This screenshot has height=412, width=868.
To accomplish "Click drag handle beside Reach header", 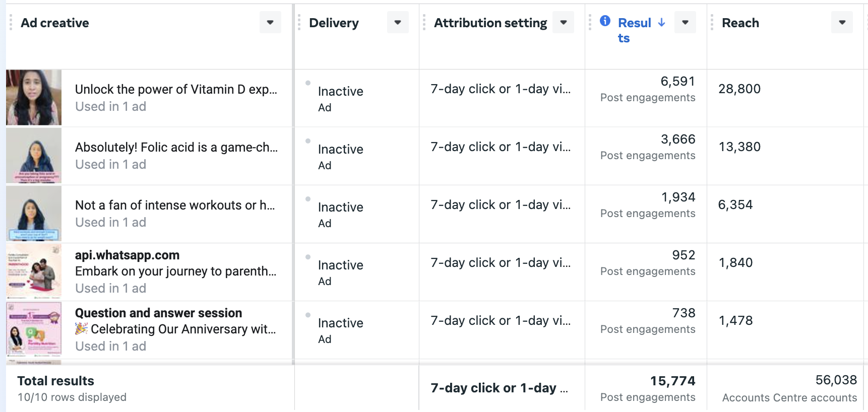I will point(712,23).
